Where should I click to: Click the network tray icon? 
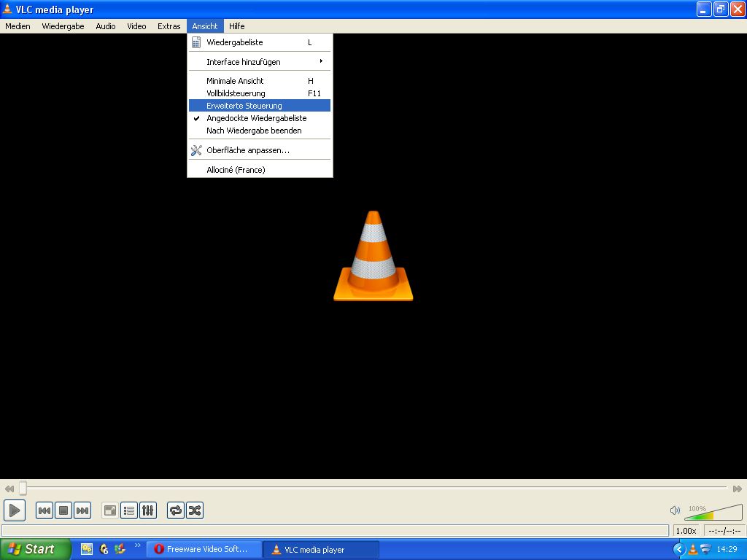[x=705, y=549]
